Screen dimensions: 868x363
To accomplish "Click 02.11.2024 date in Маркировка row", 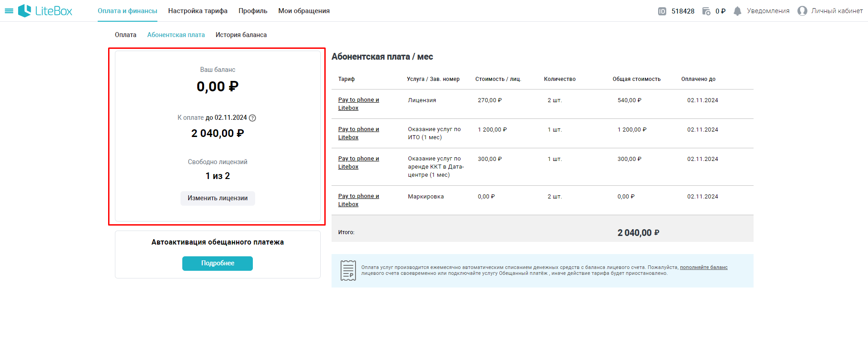I will pyautogui.click(x=702, y=197).
